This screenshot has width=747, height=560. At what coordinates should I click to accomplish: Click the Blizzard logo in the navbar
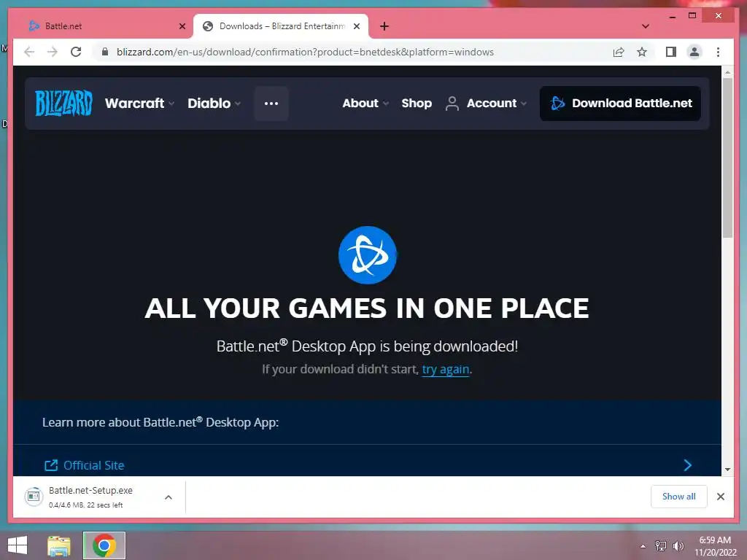point(63,103)
